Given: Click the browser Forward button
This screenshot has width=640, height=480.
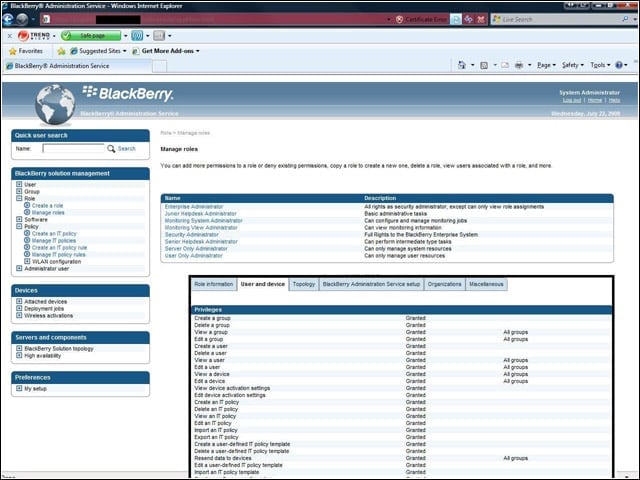Looking at the screenshot, I should (22, 19).
